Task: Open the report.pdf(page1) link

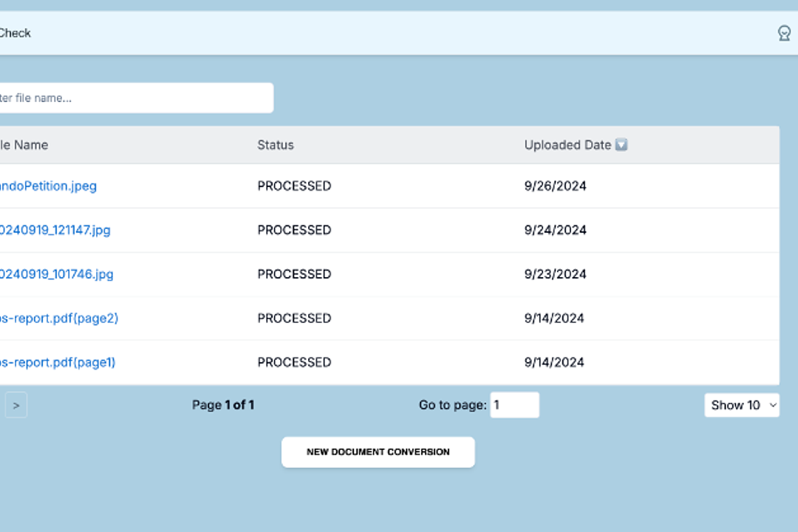Action: (58, 362)
